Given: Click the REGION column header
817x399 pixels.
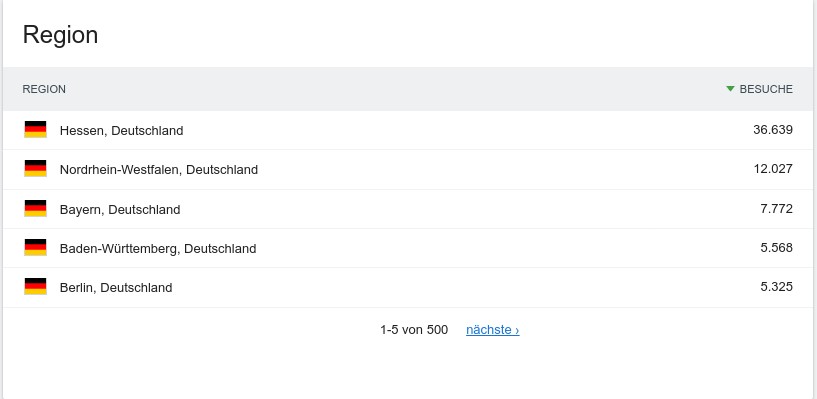Looking at the screenshot, I should (44, 89).
